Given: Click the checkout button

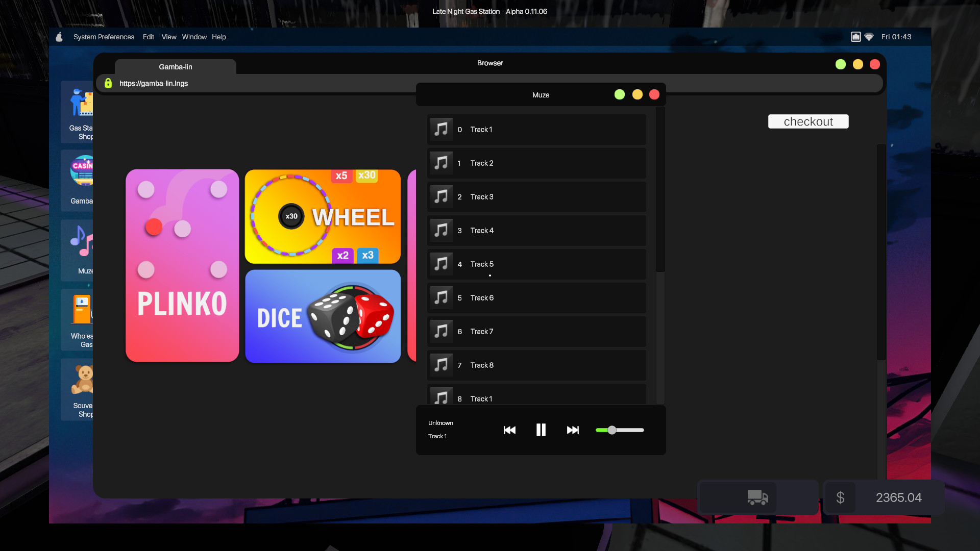Looking at the screenshot, I should (807, 121).
